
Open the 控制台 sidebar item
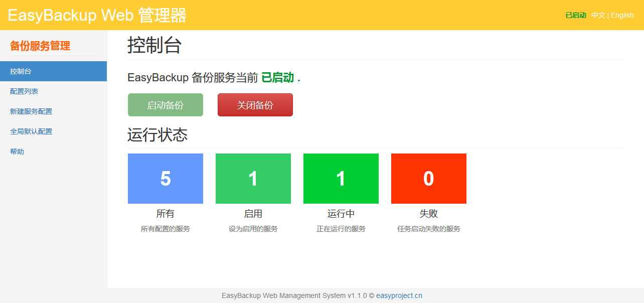[53, 71]
